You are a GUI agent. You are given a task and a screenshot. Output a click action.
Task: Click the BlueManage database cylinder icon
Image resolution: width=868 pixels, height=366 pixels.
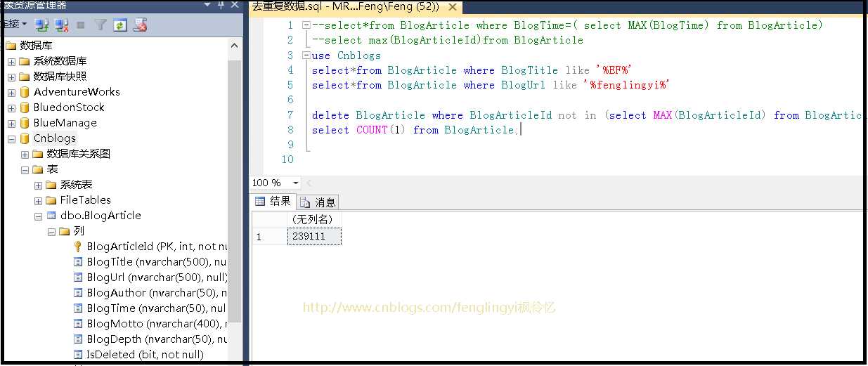point(25,123)
